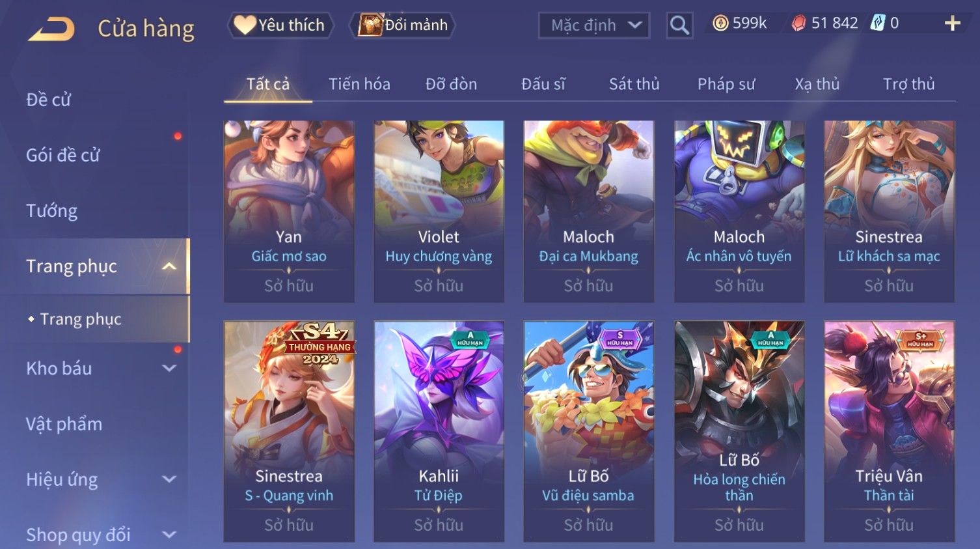Viewport: 980px width, 549px height.
Task: Open the search magnifier icon
Action: pyautogui.click(x=679, y=25)
